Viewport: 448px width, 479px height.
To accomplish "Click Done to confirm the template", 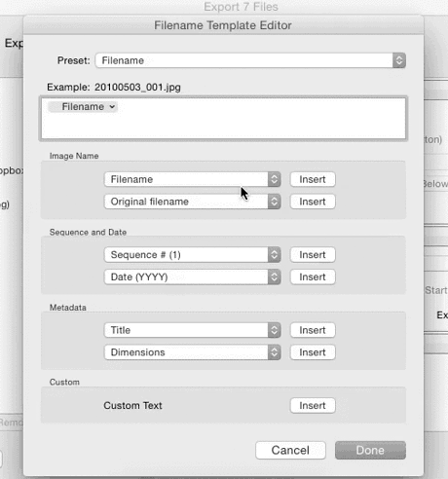I will tap(370, 450).
